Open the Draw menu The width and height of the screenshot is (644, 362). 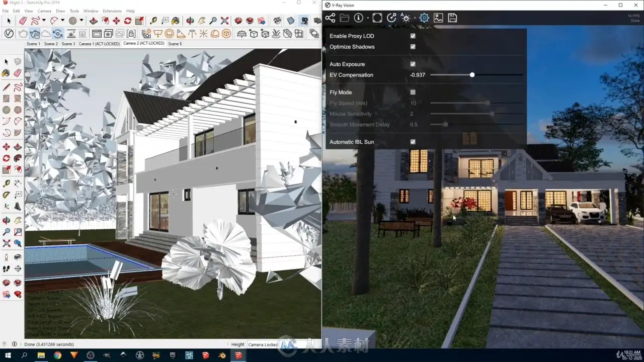pos(60,11)
